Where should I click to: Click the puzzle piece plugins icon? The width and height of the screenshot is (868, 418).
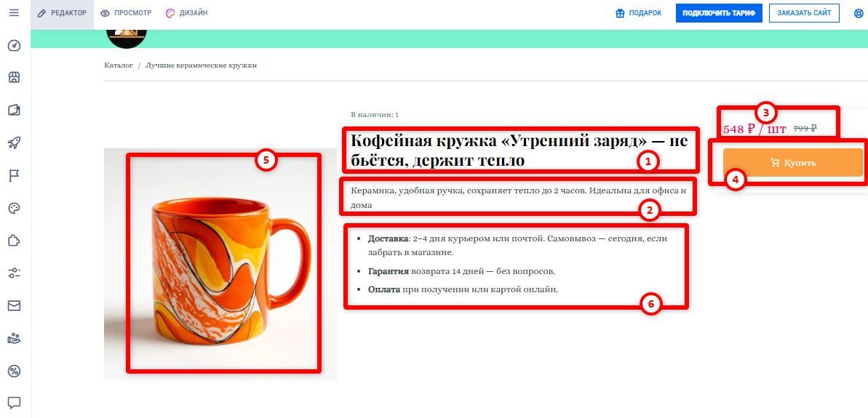[x=14, y=241]
